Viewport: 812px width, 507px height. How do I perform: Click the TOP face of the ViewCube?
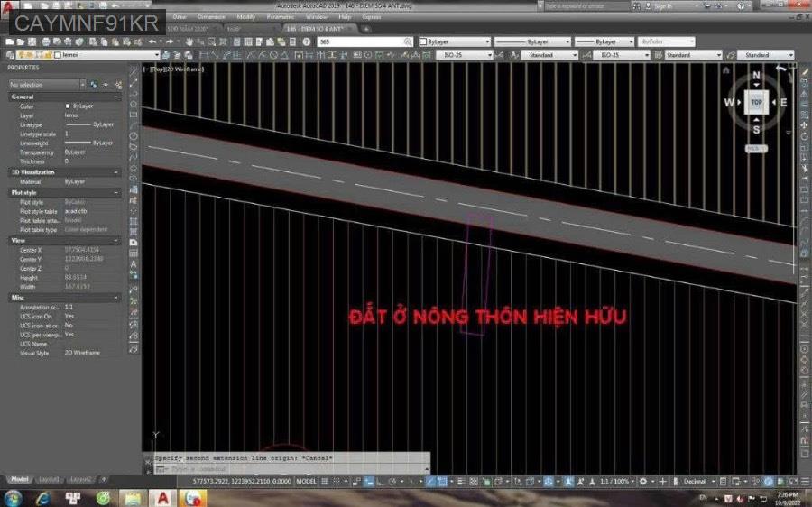(x=756, y=102)
